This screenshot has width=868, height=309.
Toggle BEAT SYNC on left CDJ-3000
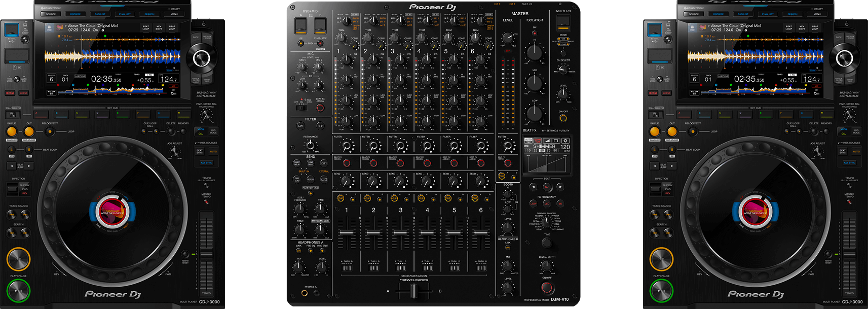(x=200, y=151)
